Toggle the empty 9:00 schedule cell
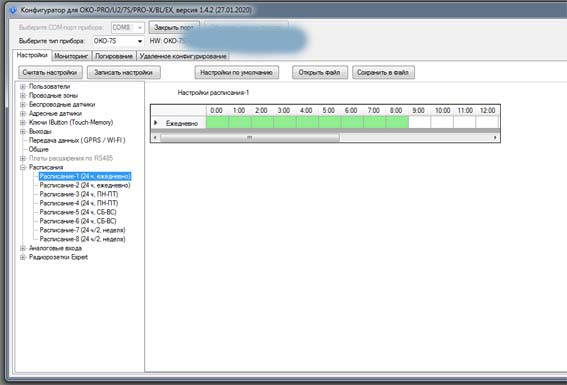Image resolution: width=567 pixels, height=385 pixels. [x=419, y=123]
